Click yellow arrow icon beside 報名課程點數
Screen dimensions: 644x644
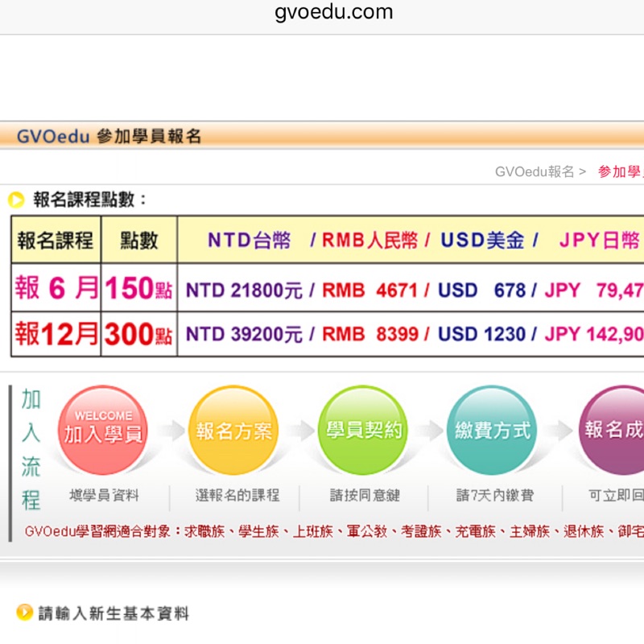[x=16, y=200]
